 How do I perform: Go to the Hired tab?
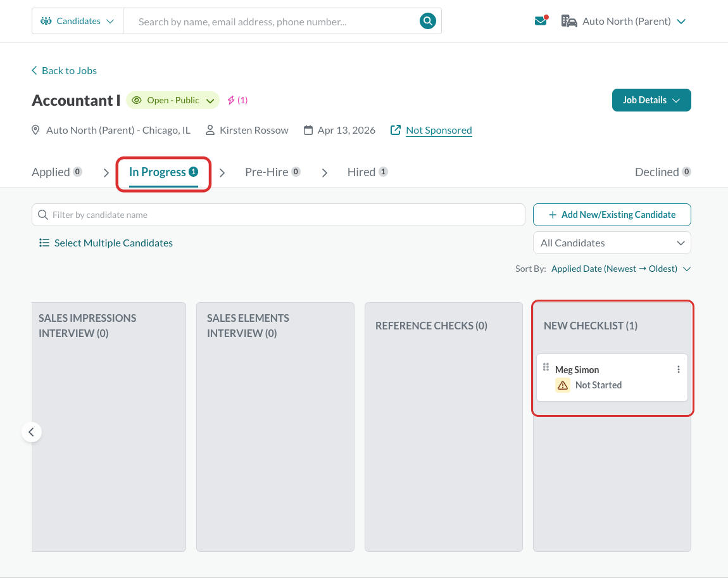(x=367, y=172)
